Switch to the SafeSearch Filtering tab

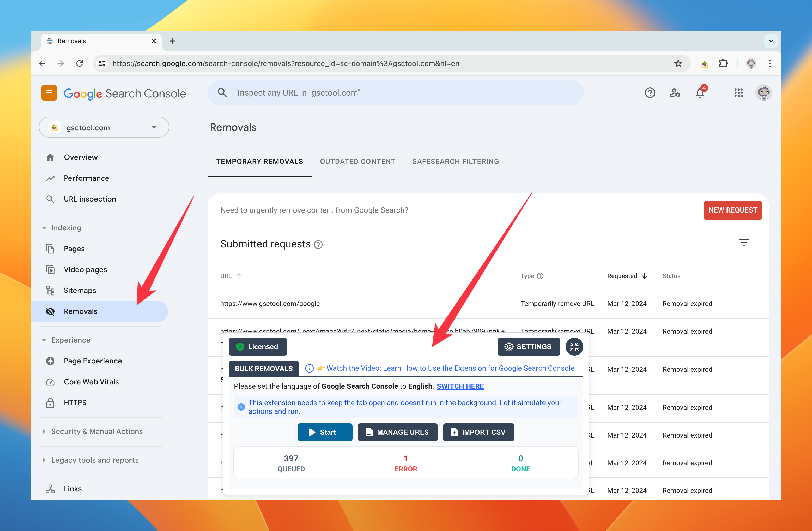coord(455,162)
